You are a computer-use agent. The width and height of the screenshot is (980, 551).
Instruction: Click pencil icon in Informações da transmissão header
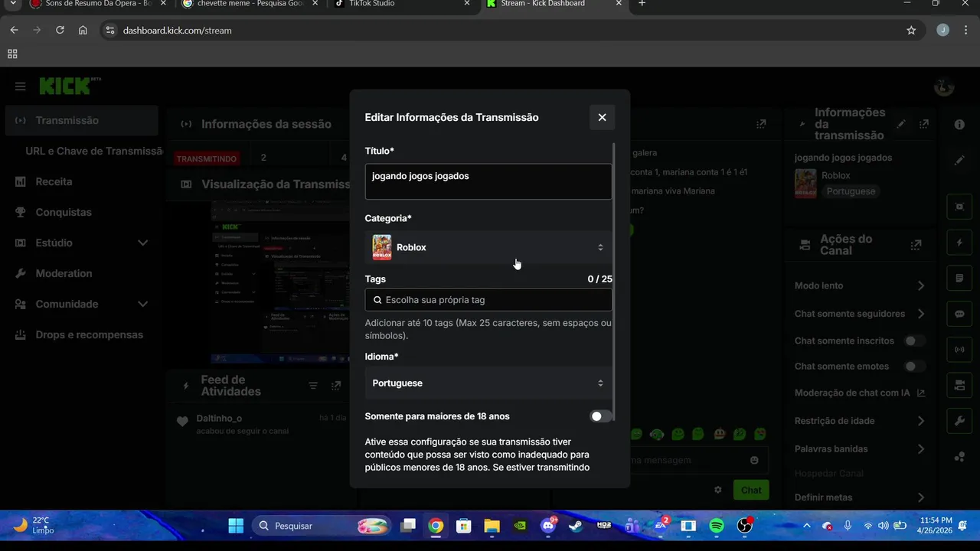[x=901, y=124]
